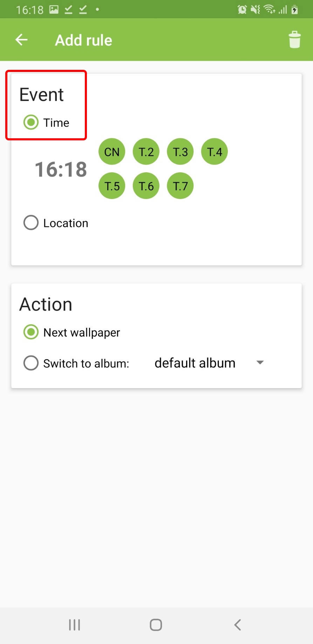The image size is (313, 644).
Task: Toggle the T.3 day circle
Action: [x=180, y=152]
